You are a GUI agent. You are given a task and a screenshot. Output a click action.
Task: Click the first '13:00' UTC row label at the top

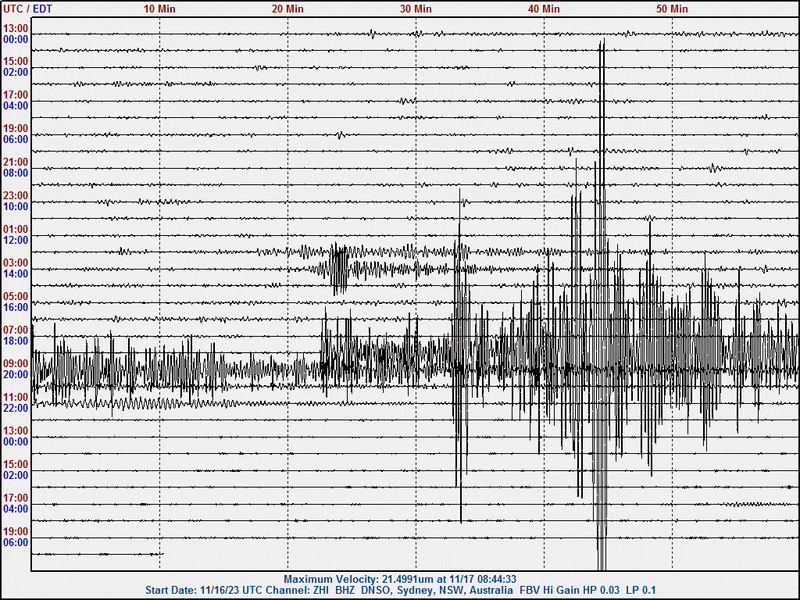(x=16, y=29)
